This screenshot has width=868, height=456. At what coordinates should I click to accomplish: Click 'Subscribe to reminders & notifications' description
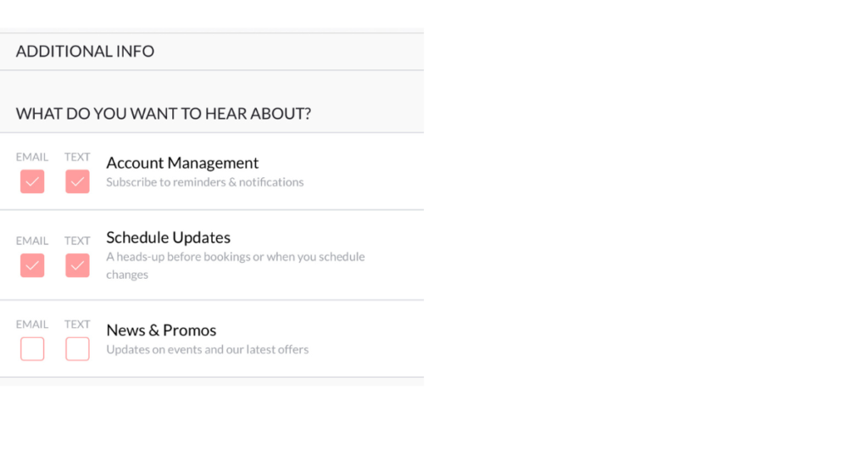[x=204, y=182]
